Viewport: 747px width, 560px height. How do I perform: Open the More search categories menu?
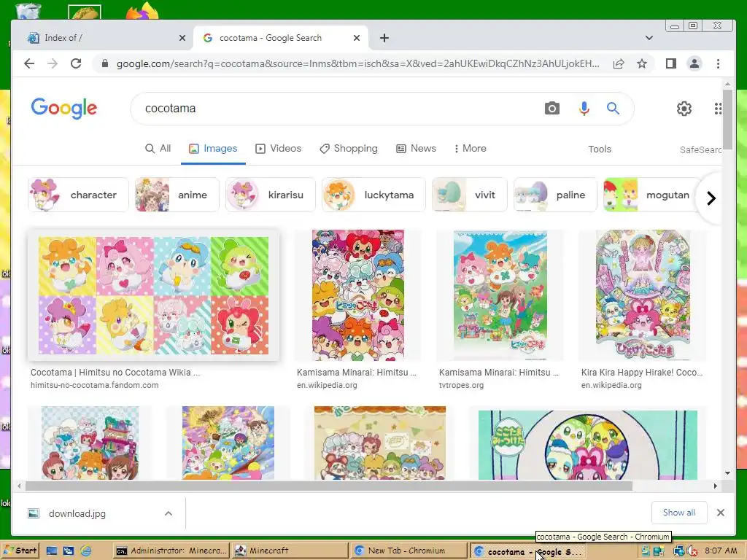coord(470,149)
